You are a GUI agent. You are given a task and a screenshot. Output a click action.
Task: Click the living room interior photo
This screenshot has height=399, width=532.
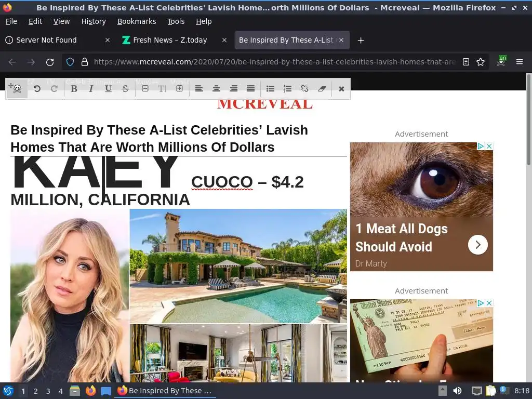238,353
